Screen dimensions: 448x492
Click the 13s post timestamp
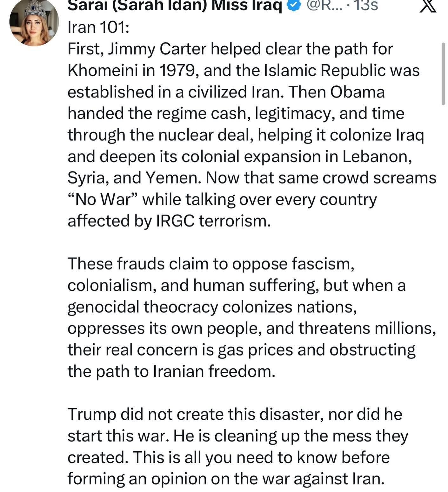click(x=366, y=6)
